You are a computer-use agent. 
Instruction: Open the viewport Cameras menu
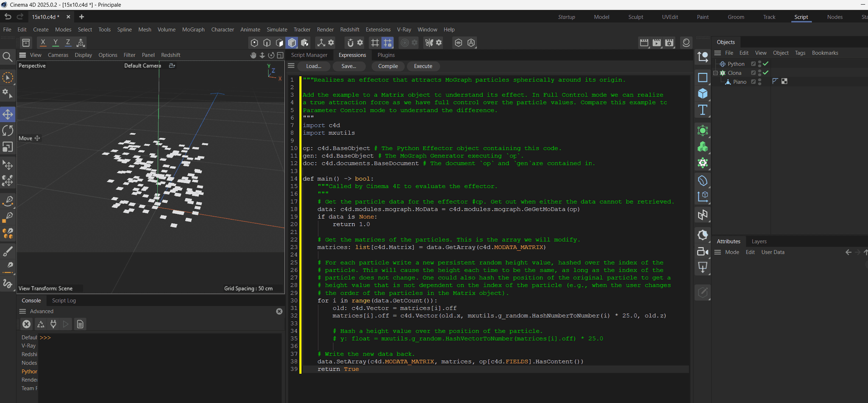coord(58,55)
